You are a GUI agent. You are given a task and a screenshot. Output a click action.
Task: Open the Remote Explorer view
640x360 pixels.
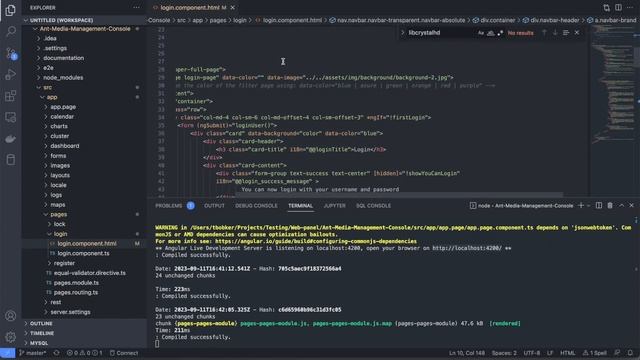[11, 118]
